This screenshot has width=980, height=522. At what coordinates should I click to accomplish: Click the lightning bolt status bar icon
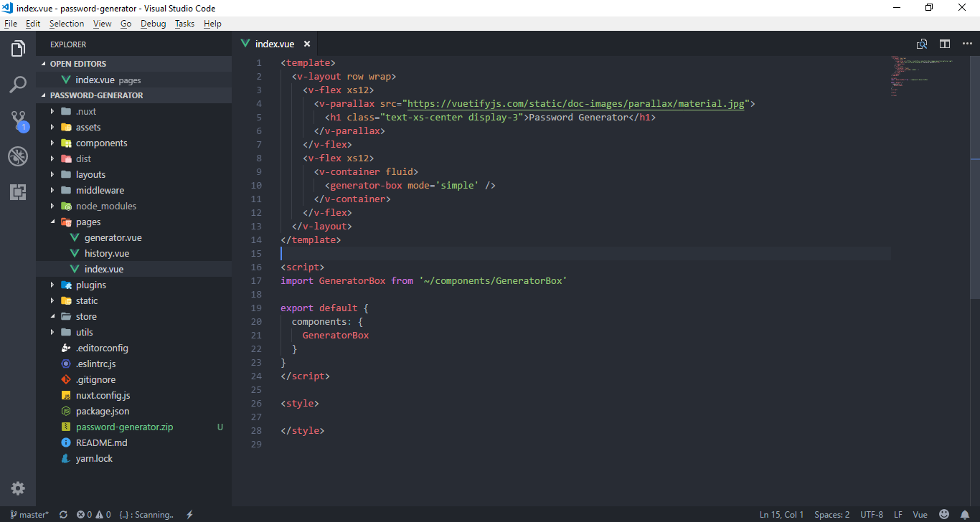coord(189,514)
